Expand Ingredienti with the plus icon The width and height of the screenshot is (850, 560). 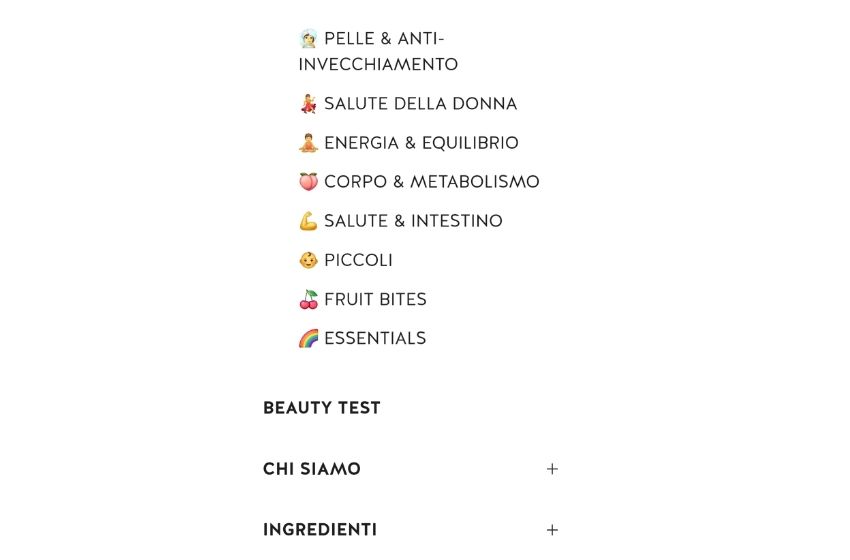(552, 530)
